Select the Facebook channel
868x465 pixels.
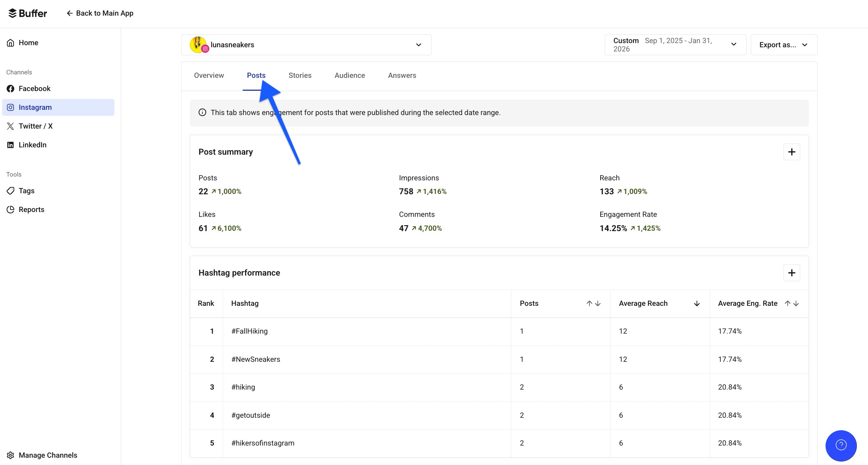point(58,89)
